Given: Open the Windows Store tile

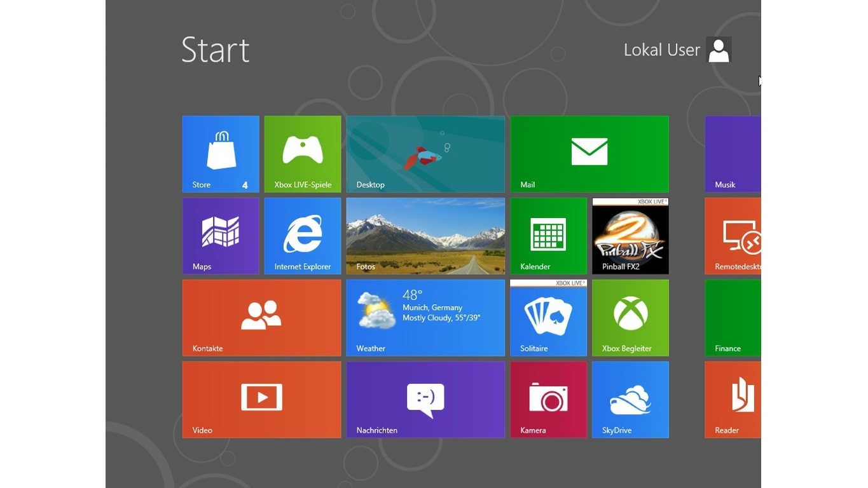Looking at the screenshot, I should (220, 153).
